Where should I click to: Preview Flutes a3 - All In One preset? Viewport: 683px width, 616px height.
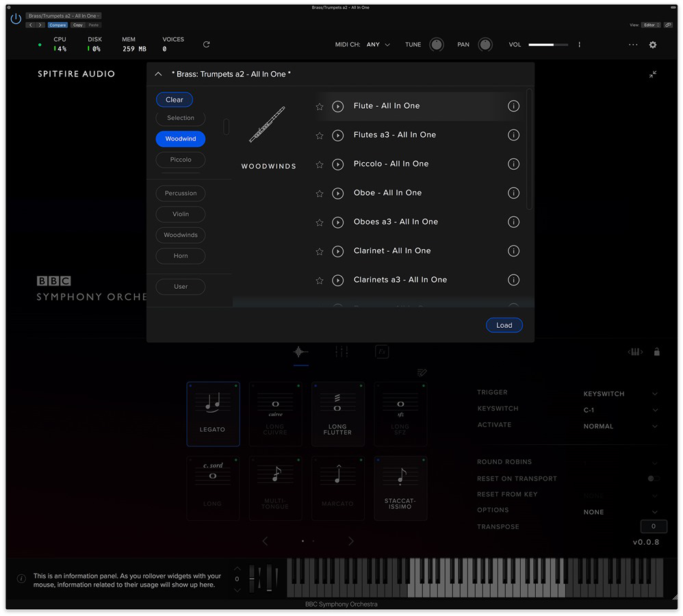[337, 136]
